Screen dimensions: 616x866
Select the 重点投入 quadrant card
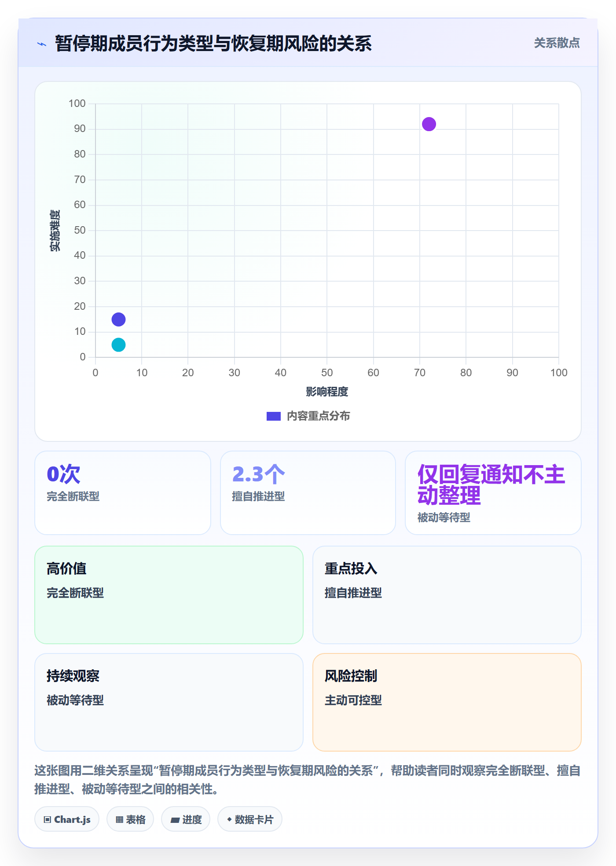pyautogui.click(x=447, y=595)
